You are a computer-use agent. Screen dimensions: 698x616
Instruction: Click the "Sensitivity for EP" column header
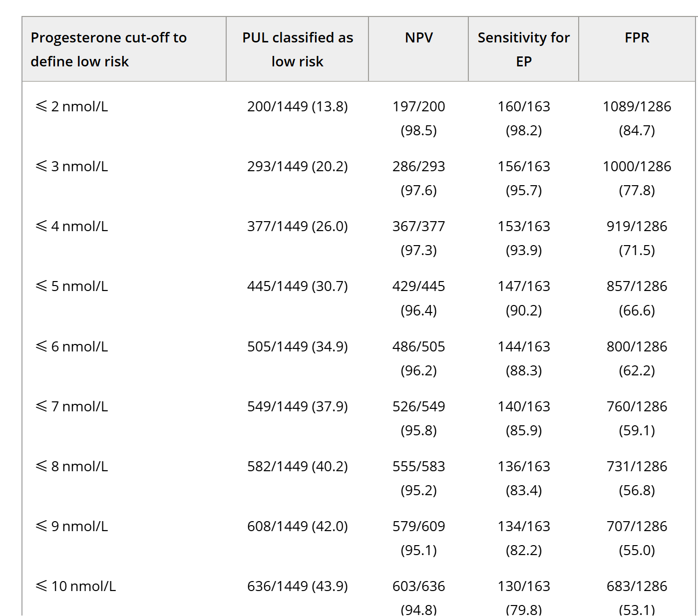coord(523,49)
